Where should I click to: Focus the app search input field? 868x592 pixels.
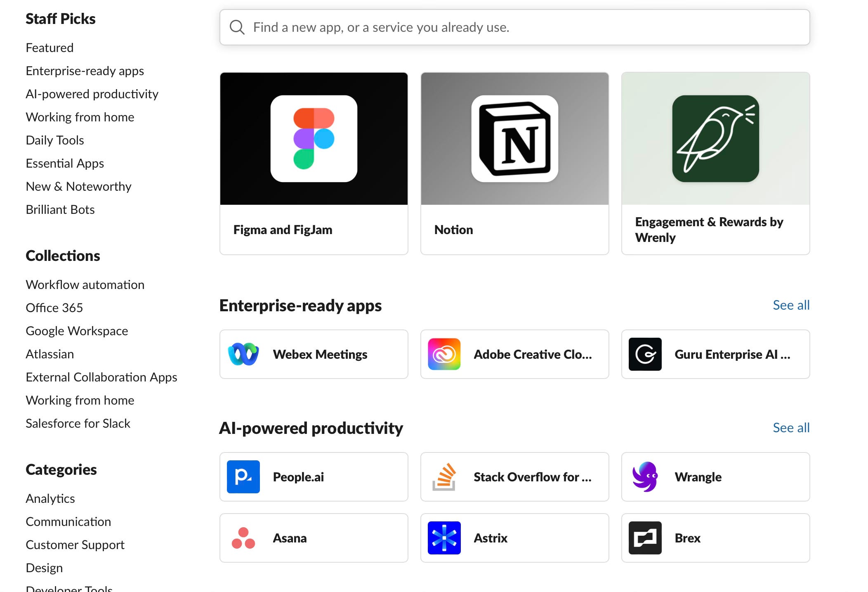point(515,27)
